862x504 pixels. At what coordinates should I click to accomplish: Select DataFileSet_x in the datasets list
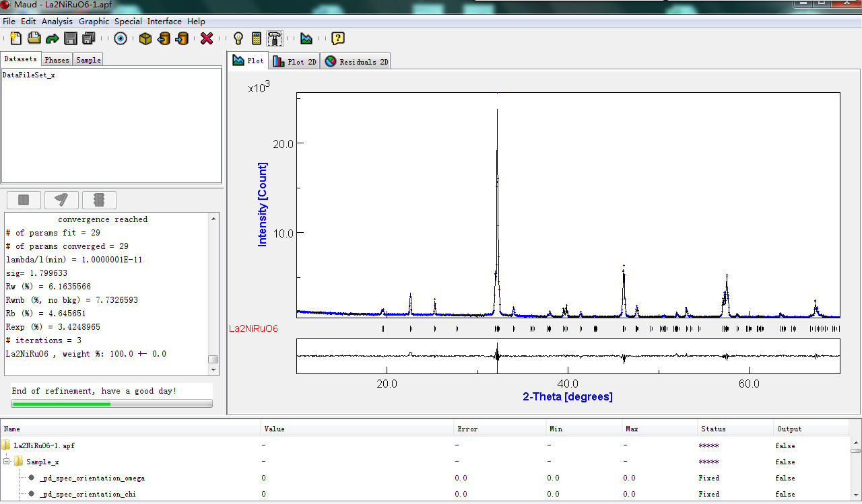pos(29,75)
